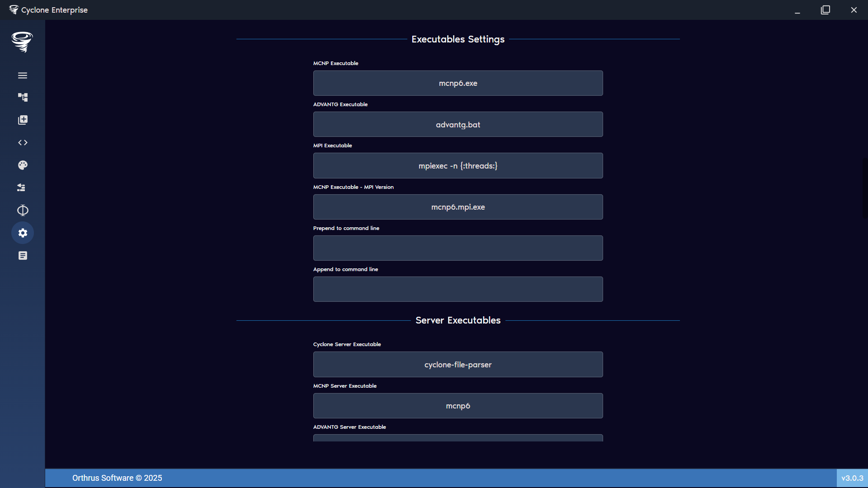Select the workflow diagram sidebar icon
This screenshot has height=488, width=868.
click(22, 97)
